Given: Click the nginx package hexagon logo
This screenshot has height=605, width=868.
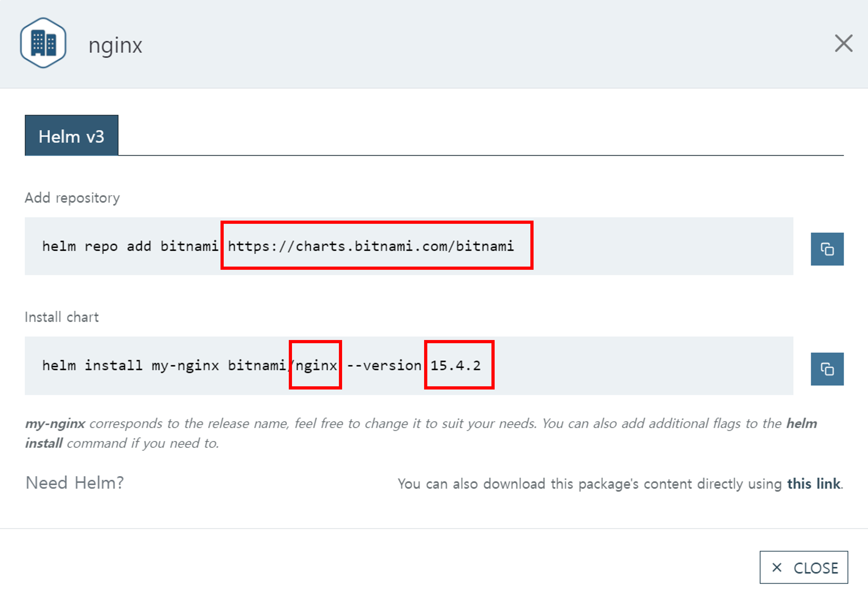Looking at the screenshot, I should (43, 43).
